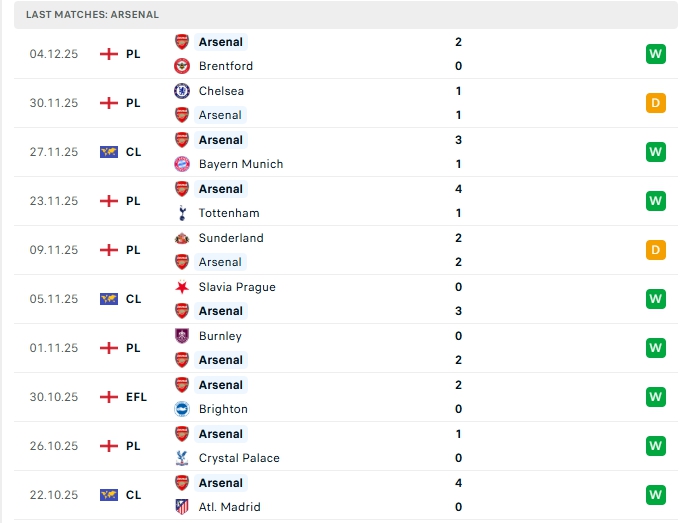Image resolution: width=687 pixels, height=523 pixels.
Task: Click the Brighton crest icon
Action: [182, 409]
